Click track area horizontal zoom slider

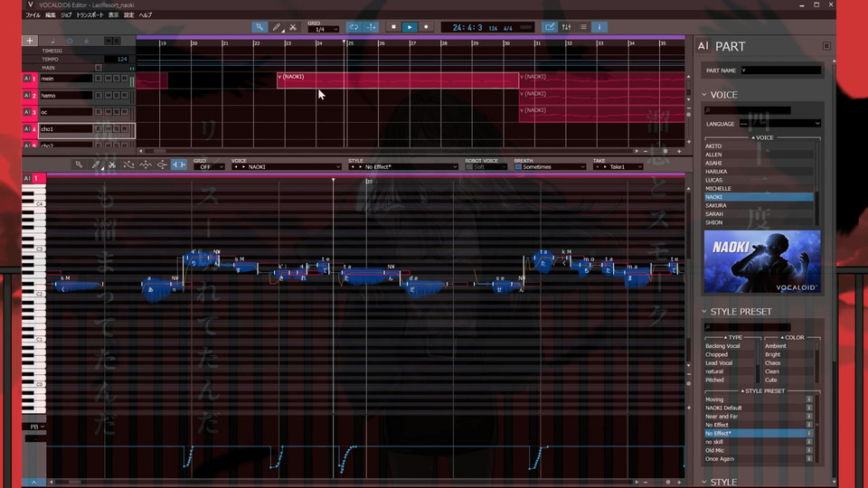point(665,151)
